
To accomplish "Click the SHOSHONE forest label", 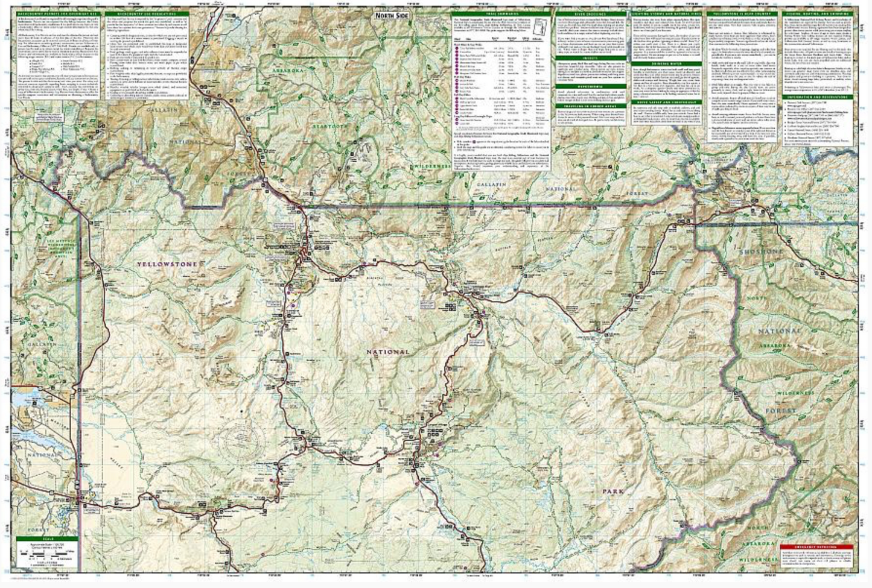I will tap(760, 251).
